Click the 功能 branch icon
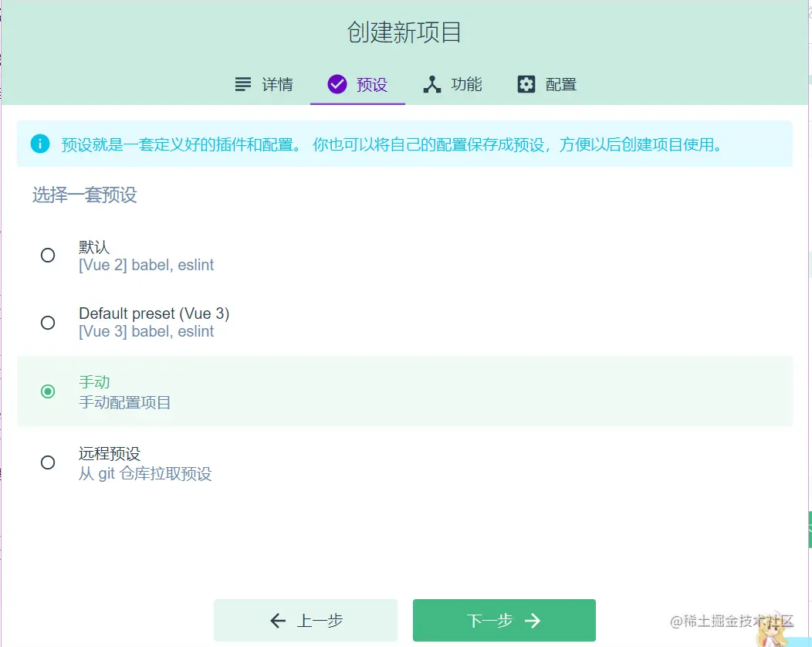 (x=432, y=84)
